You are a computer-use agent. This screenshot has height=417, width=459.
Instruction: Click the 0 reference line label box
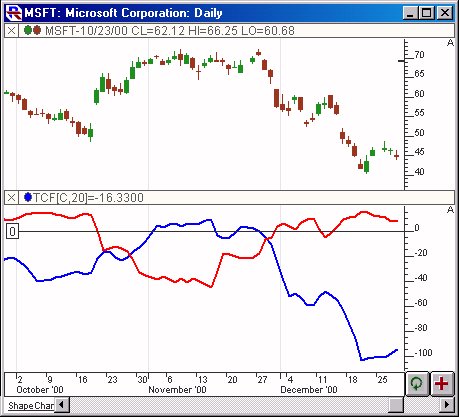coord(12,231)
